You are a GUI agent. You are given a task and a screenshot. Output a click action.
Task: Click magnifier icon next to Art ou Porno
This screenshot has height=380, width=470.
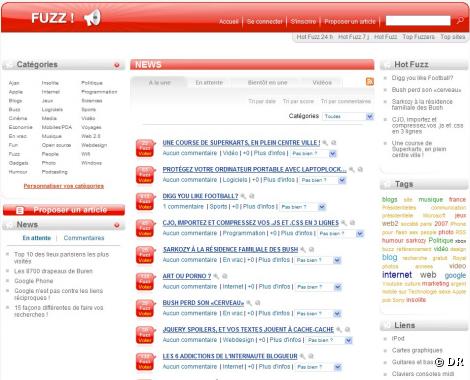click(x=216, y=276)
